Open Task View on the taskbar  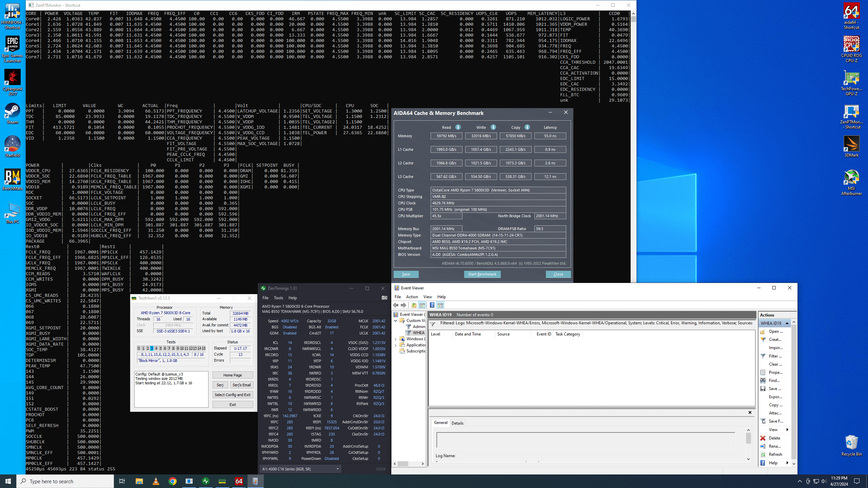[x=122, y=481]
